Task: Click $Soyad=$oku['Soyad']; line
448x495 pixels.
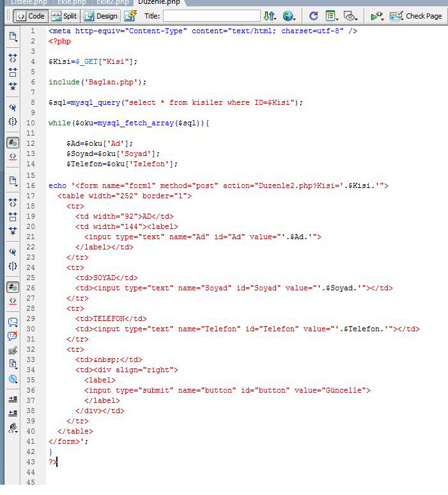Action: click(113, 153)
